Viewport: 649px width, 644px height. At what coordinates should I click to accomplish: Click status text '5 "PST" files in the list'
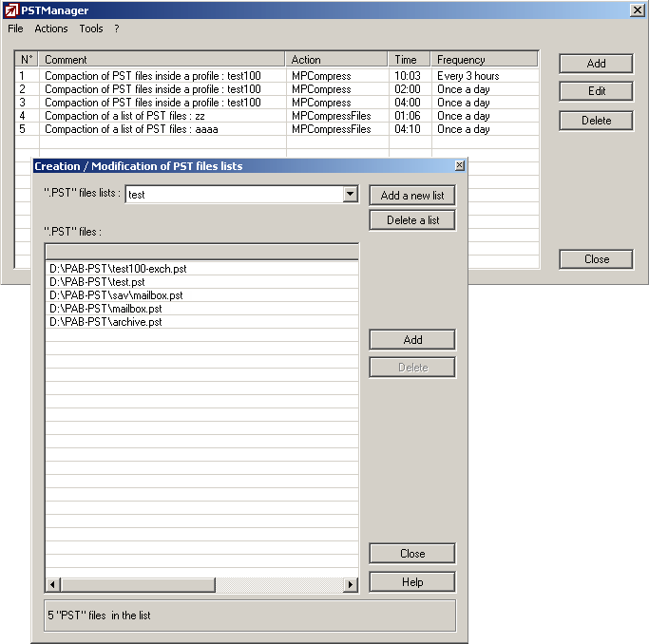[x=99, y=616]
